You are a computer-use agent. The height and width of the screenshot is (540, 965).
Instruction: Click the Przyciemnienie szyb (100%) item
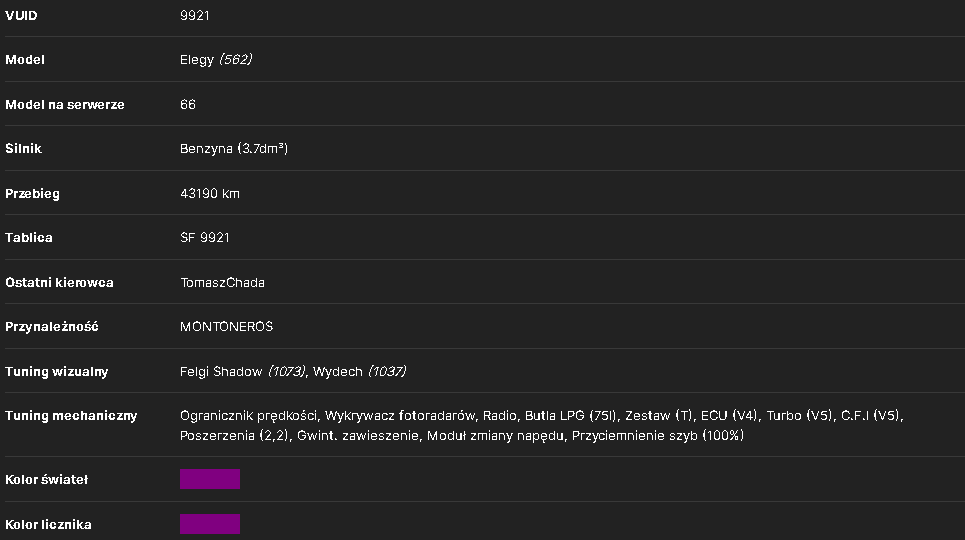[658, 435]
